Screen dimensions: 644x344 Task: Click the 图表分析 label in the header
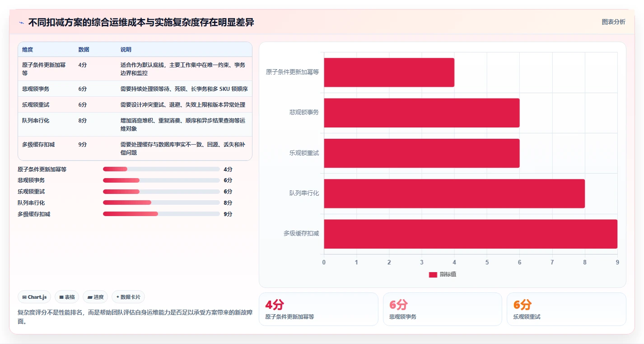click(613, 22)
